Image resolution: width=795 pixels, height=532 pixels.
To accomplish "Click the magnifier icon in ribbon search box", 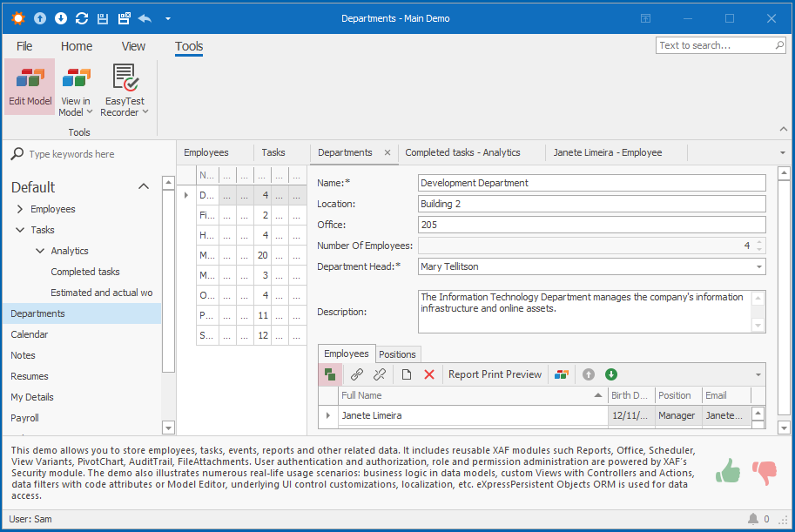I will [779, 45].
